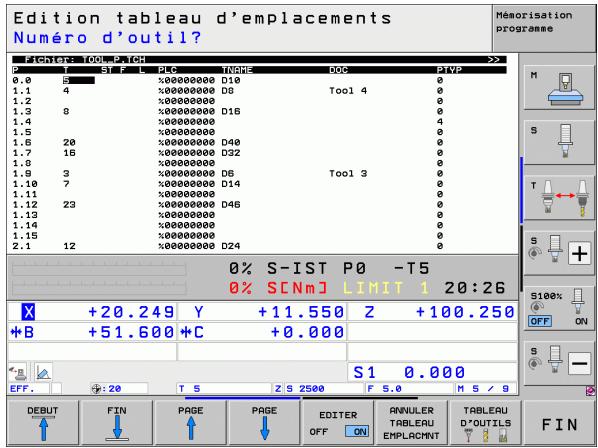
Task: Click the F 5.0 feed rate field
Action: [410, 389]
